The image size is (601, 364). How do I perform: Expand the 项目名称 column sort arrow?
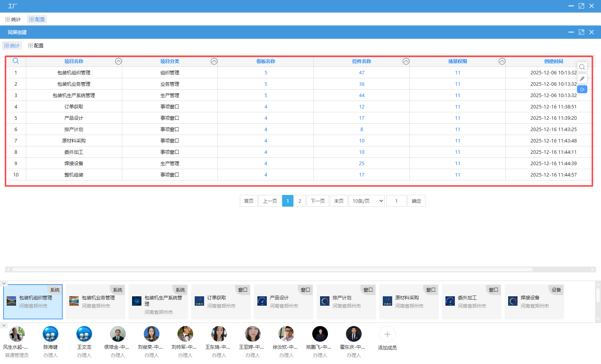[x=118, y=61]
